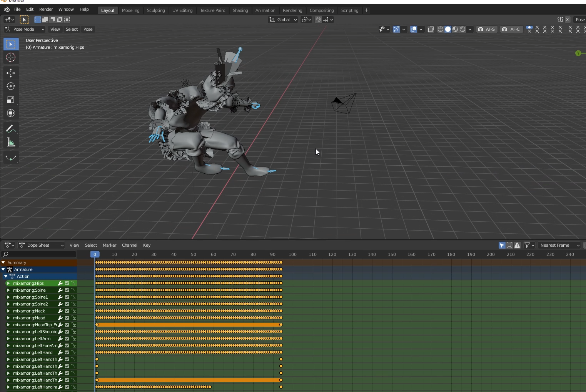Toggle X-ray view in viewport header
Viewport: 586px width, 392px height.
[x=431, y=29]
